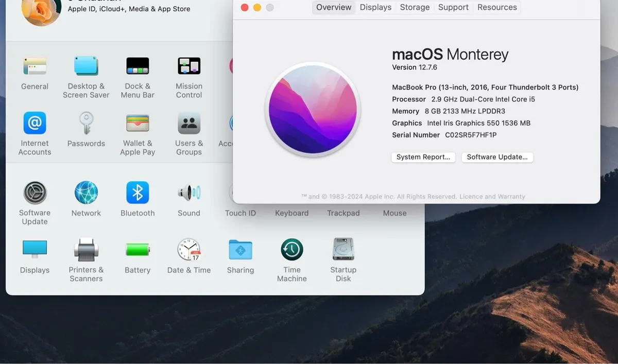Open Printers & Scanners settings
618x364 pixels.
(x=86, y=249)
